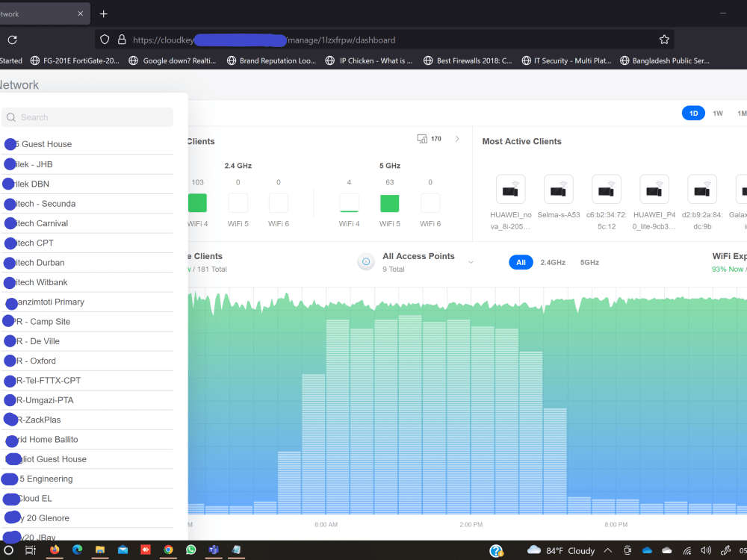
Task: Click the access point round icon
Action: (366, 262)
